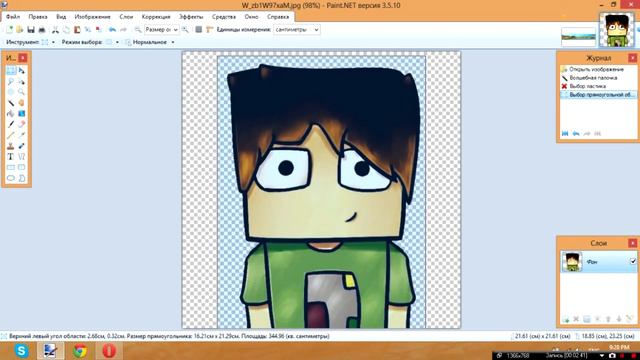Select the Paint Bucket tool
Screen dimensions: 640x360
click(x=11, y=113)
